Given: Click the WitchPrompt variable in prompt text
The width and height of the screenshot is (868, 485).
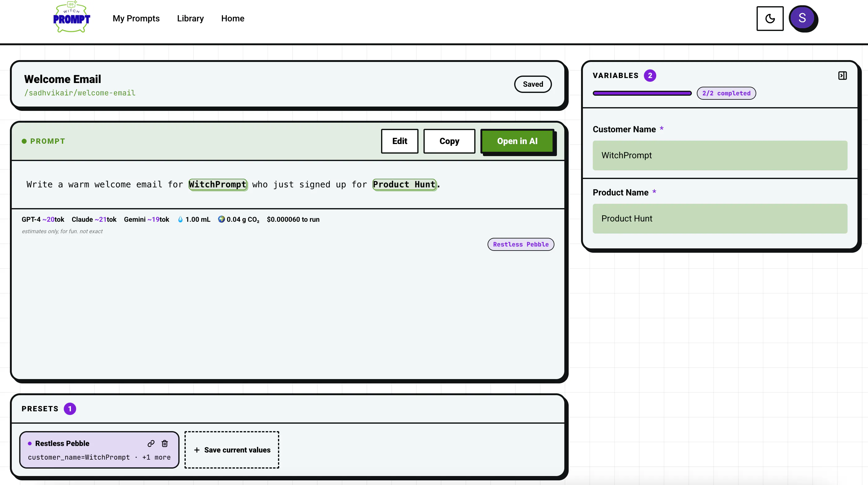Looking at the screenshot, I should [x=218, y=184].
